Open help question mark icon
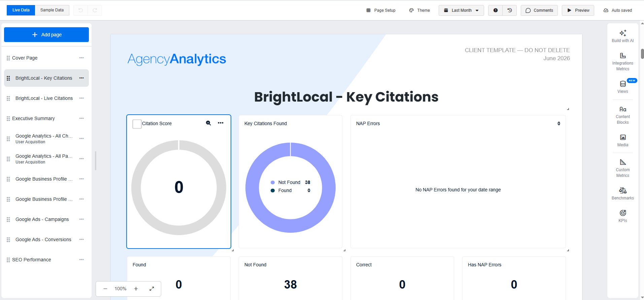The image size is (644, 300). 496,10
